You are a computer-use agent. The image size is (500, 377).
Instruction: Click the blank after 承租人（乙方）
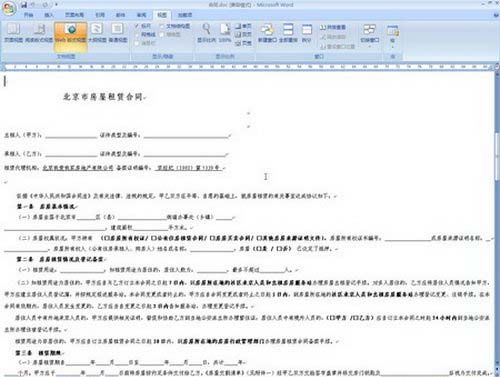coord(71,154)
